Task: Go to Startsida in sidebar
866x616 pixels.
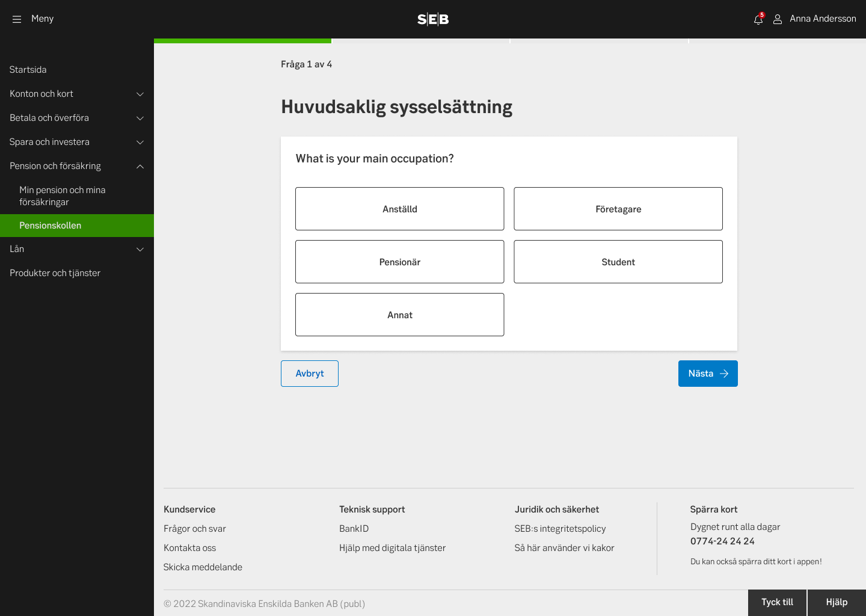Action: tap(28, 70)
